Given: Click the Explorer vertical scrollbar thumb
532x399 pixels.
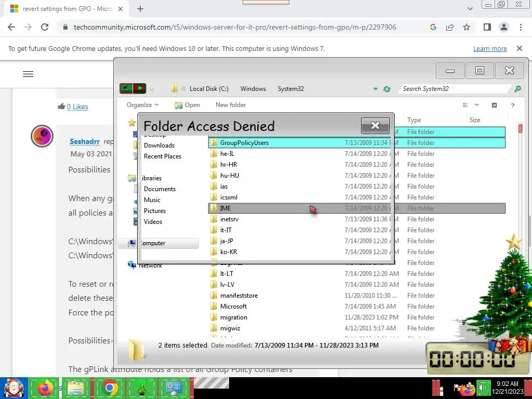Looking at the screenshot, I should 520,129.
